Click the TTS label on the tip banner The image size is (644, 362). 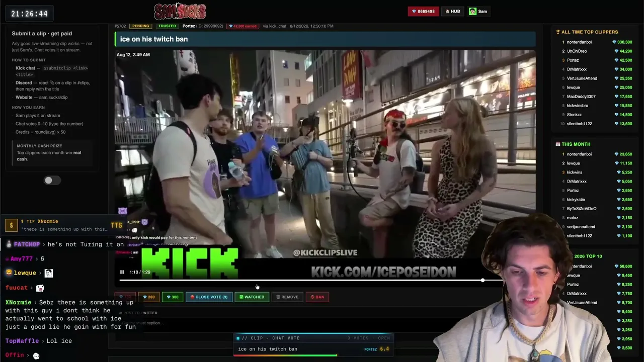116,225
